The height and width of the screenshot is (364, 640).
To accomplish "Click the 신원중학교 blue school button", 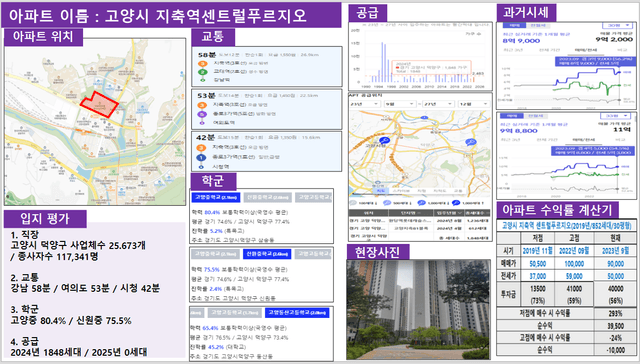I will (x=267, y=254).
